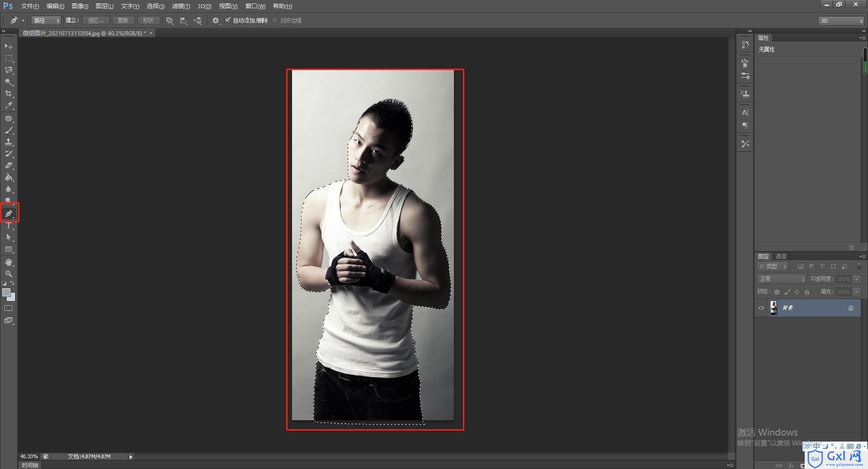Swap foreground and background colors
868x469 pixels.
(13, 283)
